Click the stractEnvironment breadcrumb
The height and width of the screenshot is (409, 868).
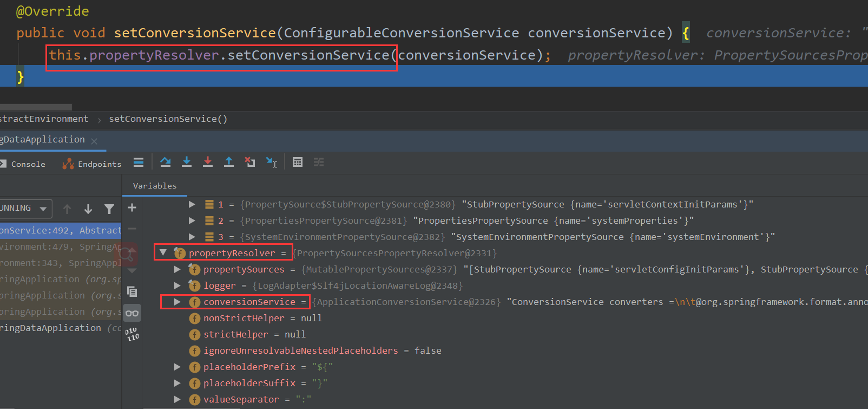[x=44, y=119]
